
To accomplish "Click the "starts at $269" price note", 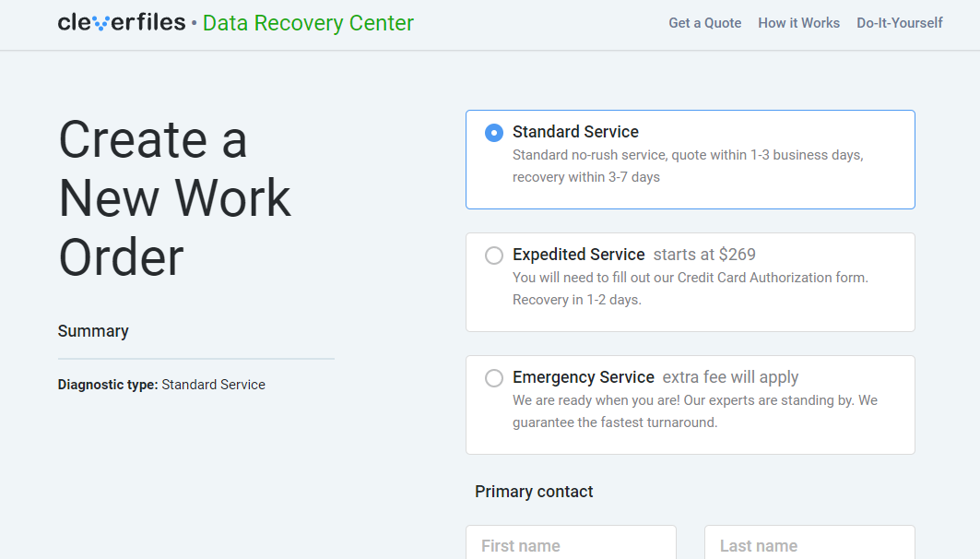I will [x=704, y=255].
